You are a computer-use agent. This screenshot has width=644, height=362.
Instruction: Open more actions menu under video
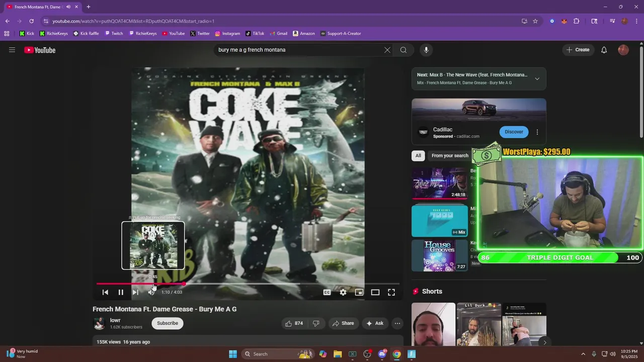click(397, 323)
